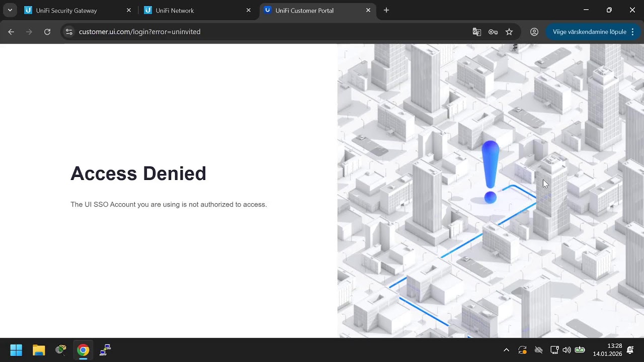
Task: Click the Google Chrome taskbar icon
Action: coord(83,350)
